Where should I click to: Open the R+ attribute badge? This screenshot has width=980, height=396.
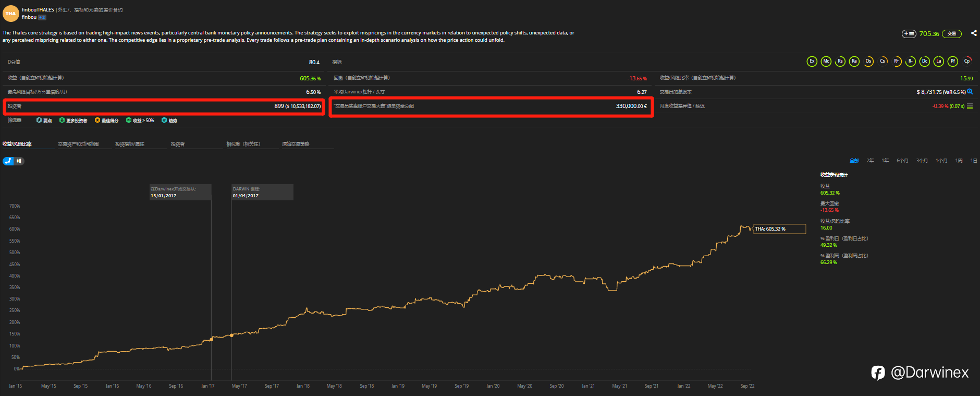click(x=897, y=62)
